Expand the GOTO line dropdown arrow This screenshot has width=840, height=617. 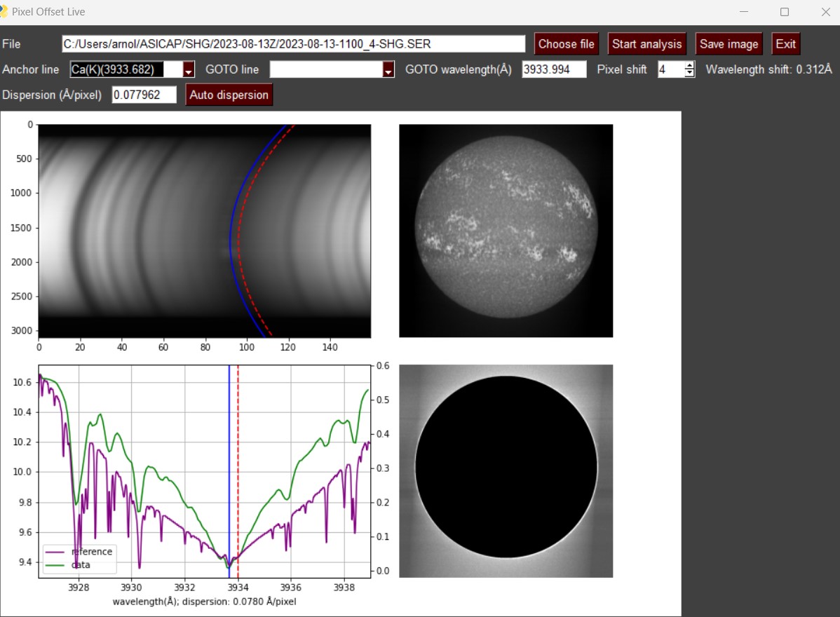click(x=388, y=69)
